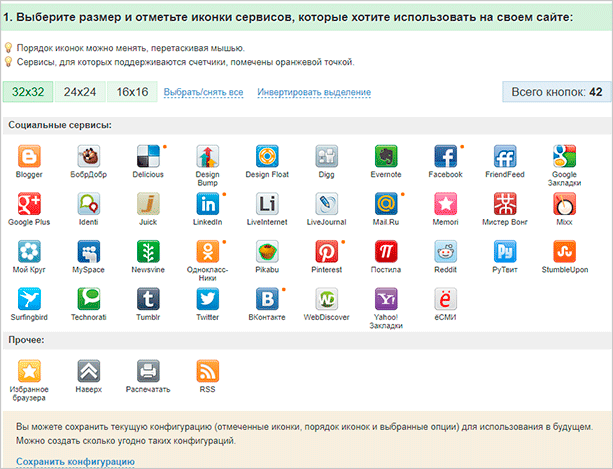Select the Yahoo! Закладки icon
This screenshot has width=613, height=469.
pyautogui.click(x=386, y=299)
